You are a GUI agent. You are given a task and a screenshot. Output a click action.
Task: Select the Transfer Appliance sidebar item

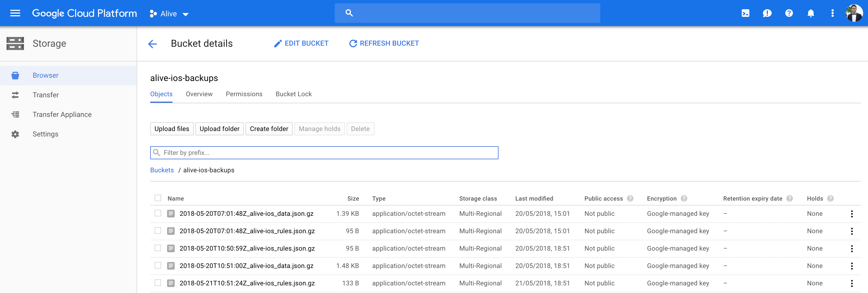click(x=62, y=114)
